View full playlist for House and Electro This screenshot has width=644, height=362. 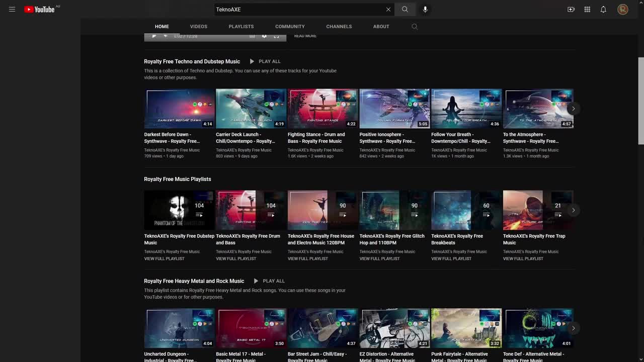point(308,258)
